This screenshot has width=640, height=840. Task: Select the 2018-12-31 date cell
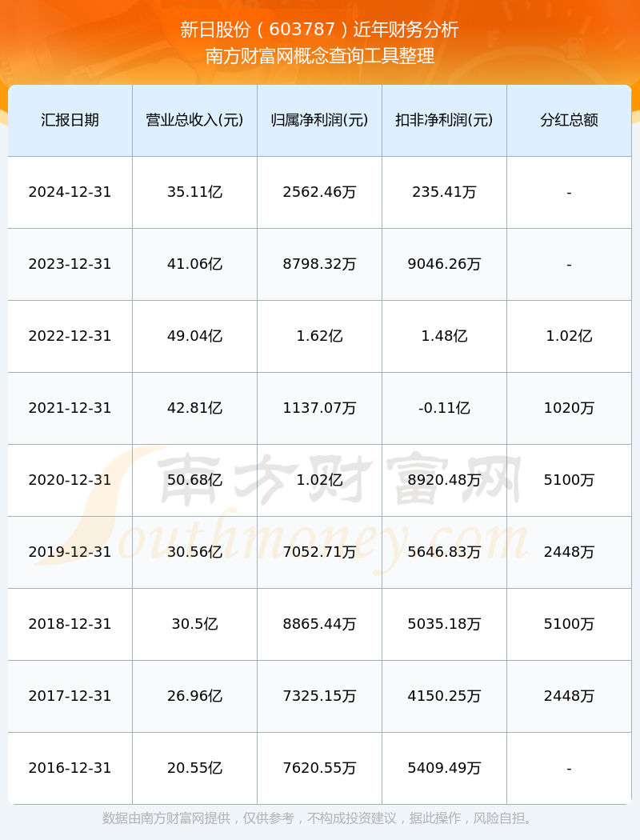point(70,624)
